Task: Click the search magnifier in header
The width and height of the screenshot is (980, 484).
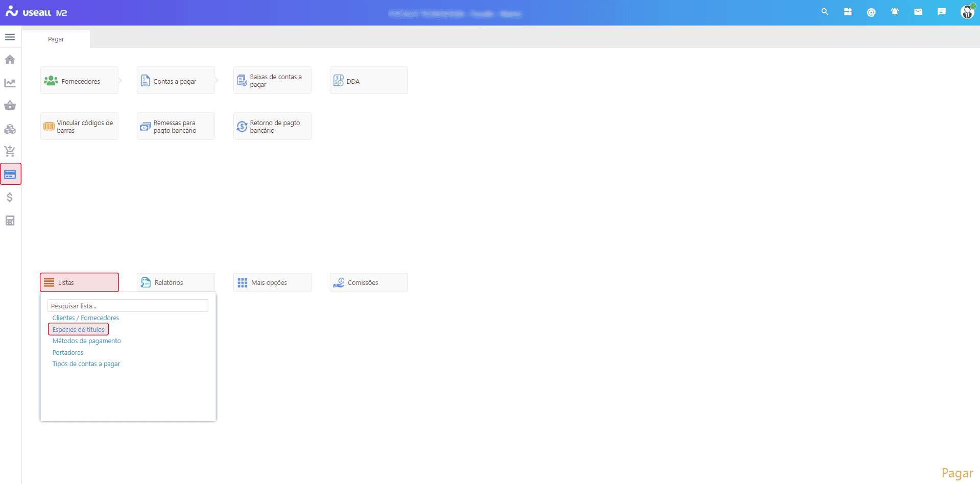Action: [824, 12]
